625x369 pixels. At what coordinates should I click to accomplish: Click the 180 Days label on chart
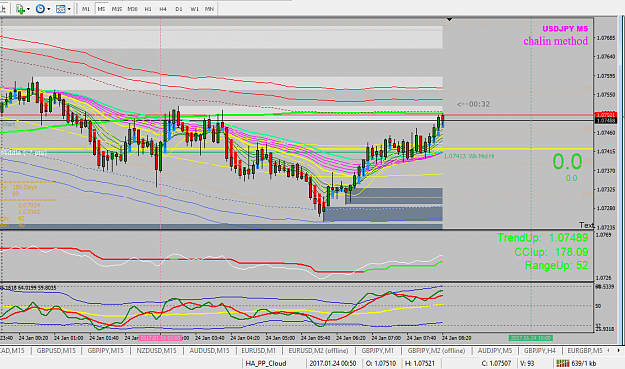[x=25, y=187]
